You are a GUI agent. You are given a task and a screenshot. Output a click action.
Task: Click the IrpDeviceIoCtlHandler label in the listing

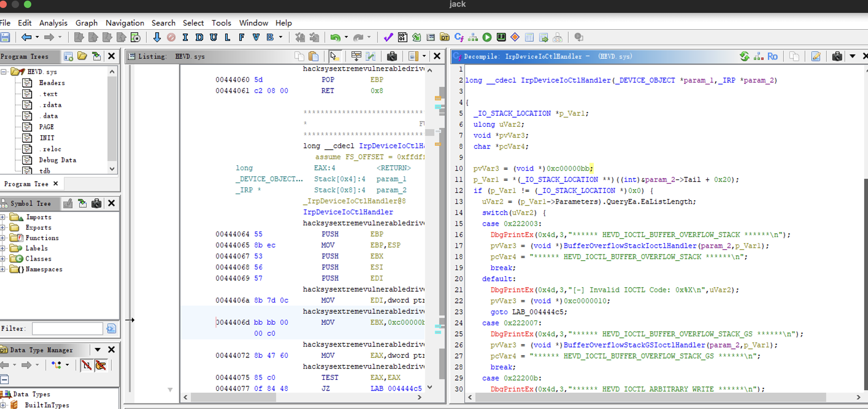(x=348, y=212)
